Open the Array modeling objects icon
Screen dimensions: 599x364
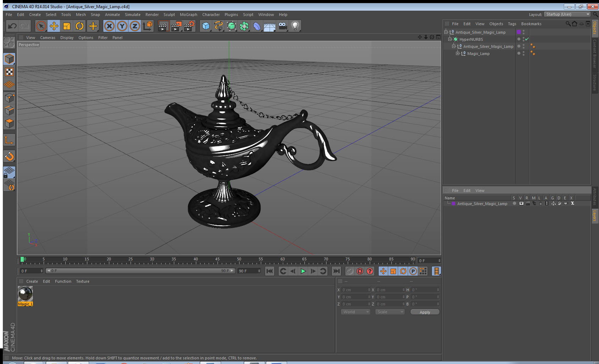[x=244, y=26]
